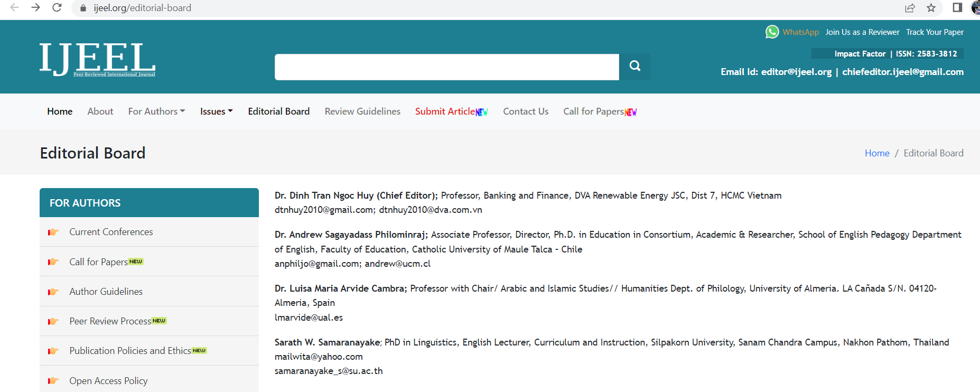This screenshot has height=392, width=980.
Task: Bookmark the page using the star icon
Action: pos(931,8)
